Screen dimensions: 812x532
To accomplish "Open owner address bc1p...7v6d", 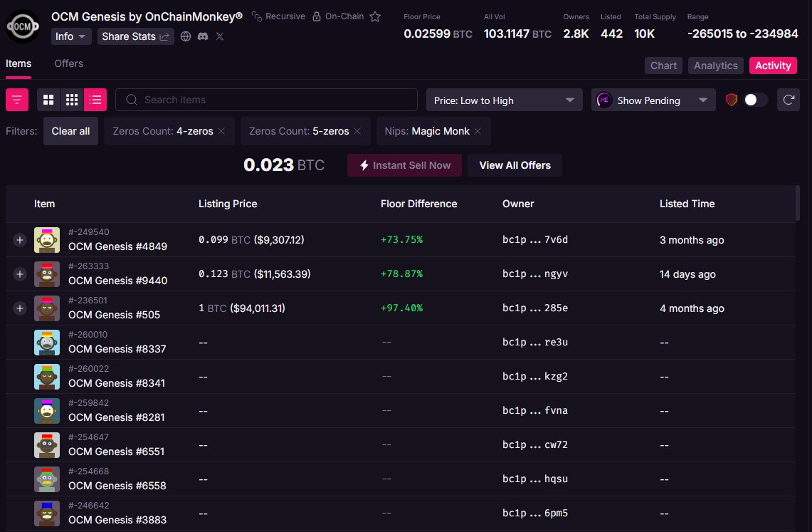I will click(535, 240).
